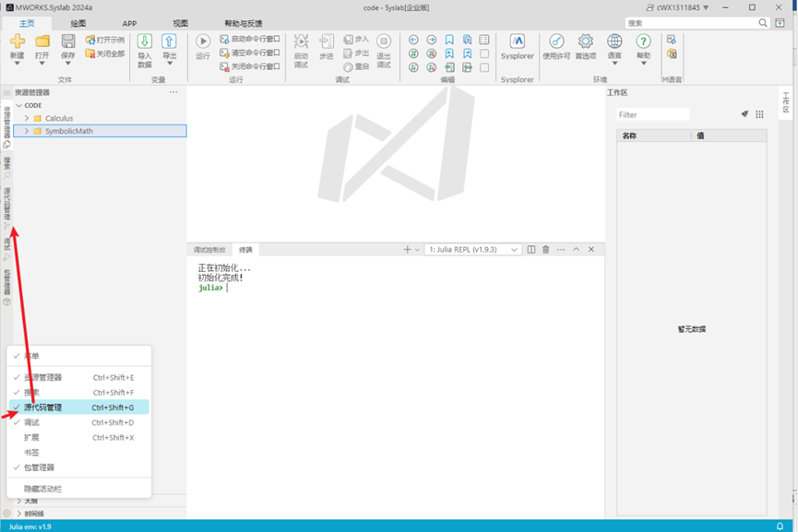Click the blue right-arrow navigate forward icon

pos(431,40)
